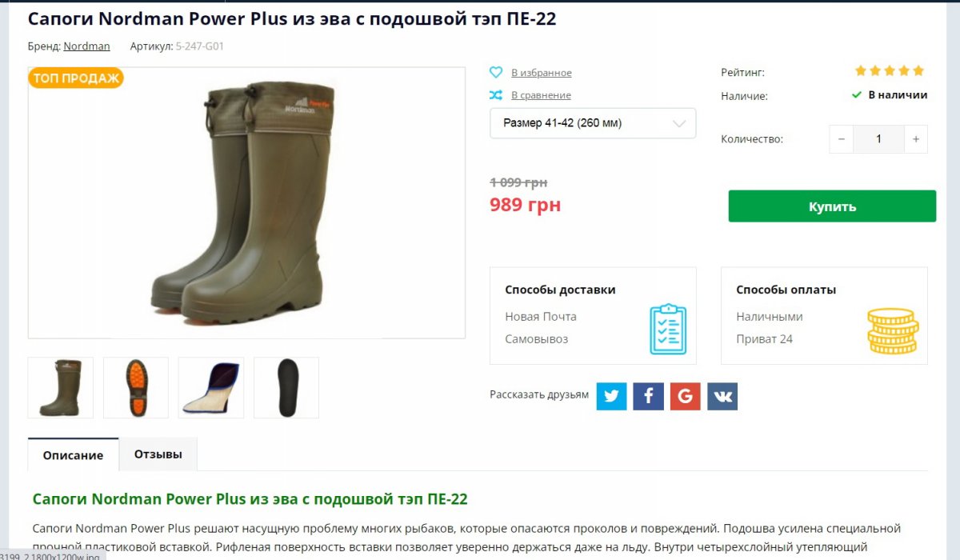This screenshot has width=960, height=560.
Task: Click the compare shuffle icon
Action: point(496,95)
